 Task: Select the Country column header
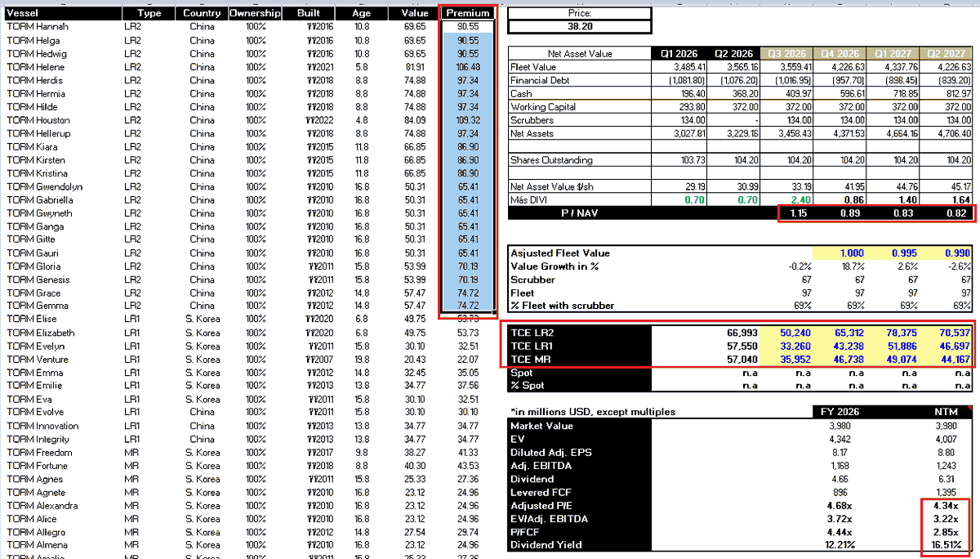click(x=202, y=13)
